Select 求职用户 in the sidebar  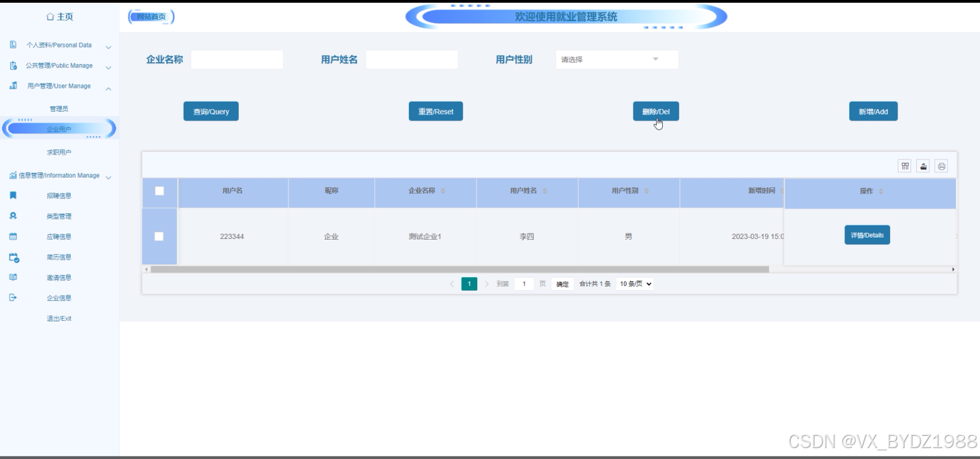59,153
